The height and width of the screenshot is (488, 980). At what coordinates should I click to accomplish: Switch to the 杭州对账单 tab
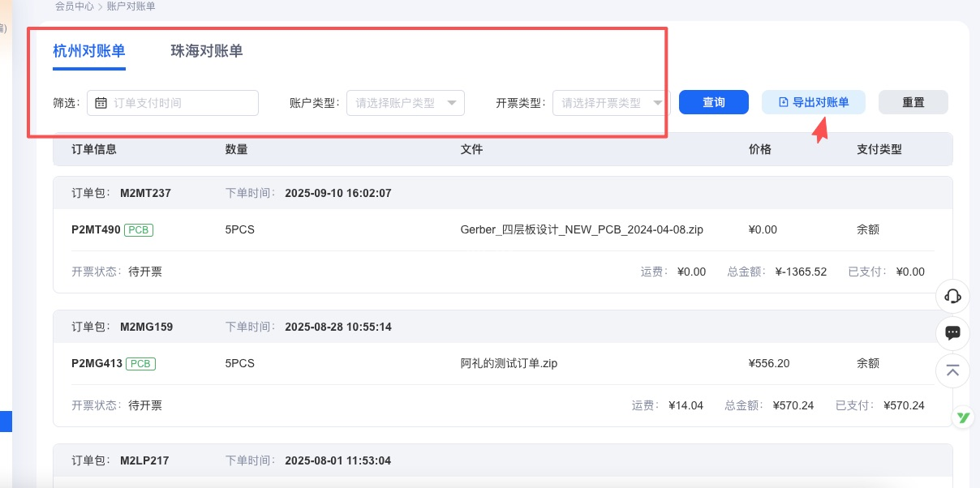(x=89, y=51)
